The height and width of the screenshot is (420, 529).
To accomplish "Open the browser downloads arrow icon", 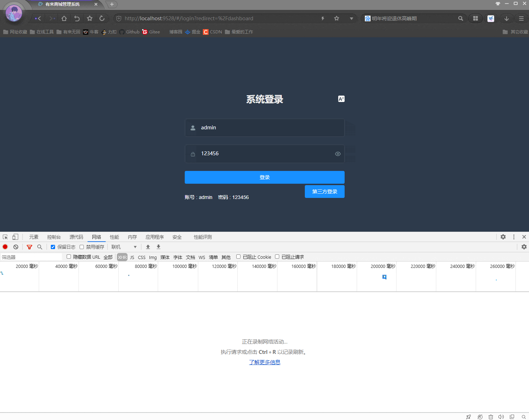I will tap(507, 18).
